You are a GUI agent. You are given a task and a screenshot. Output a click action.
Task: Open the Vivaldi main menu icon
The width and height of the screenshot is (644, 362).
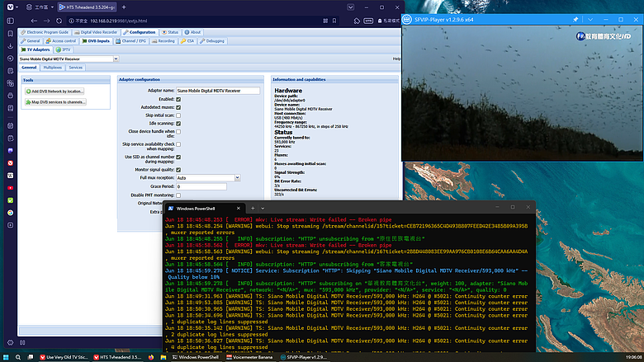click(x=10, y=7)
